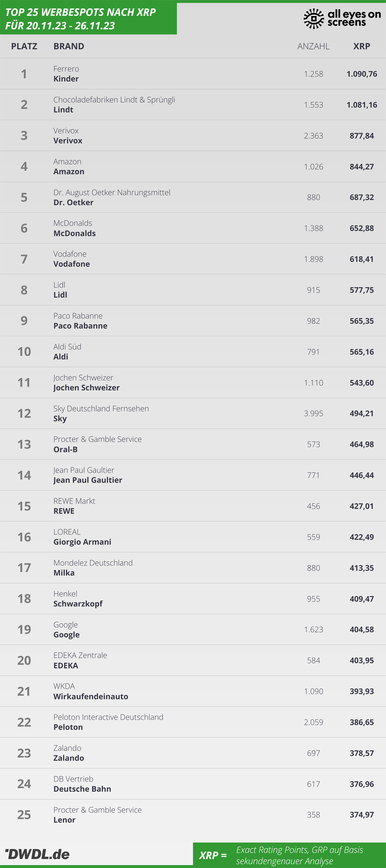Click the Vodafone spot count 1.898
Viewport: 386px width, 868px height.
pyautogui.click(x=313, y=259)
